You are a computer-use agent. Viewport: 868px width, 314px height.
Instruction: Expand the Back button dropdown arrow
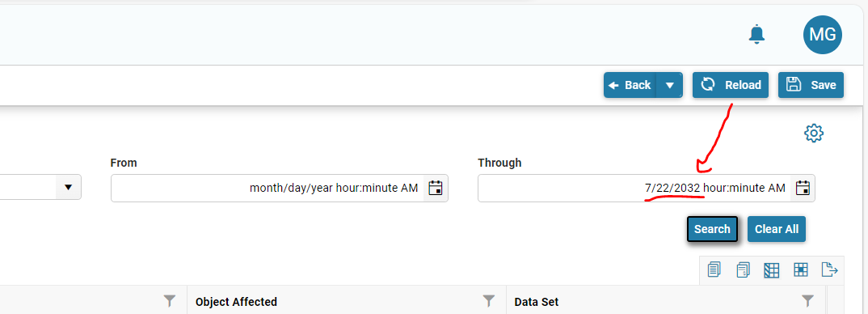tap(670, 86)
